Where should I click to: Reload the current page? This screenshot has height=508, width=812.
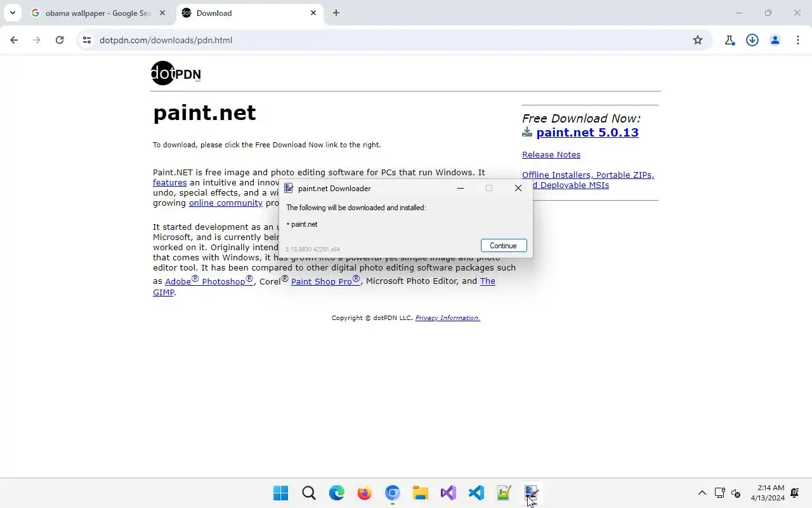pyautogui.click(x=60, y=40)
